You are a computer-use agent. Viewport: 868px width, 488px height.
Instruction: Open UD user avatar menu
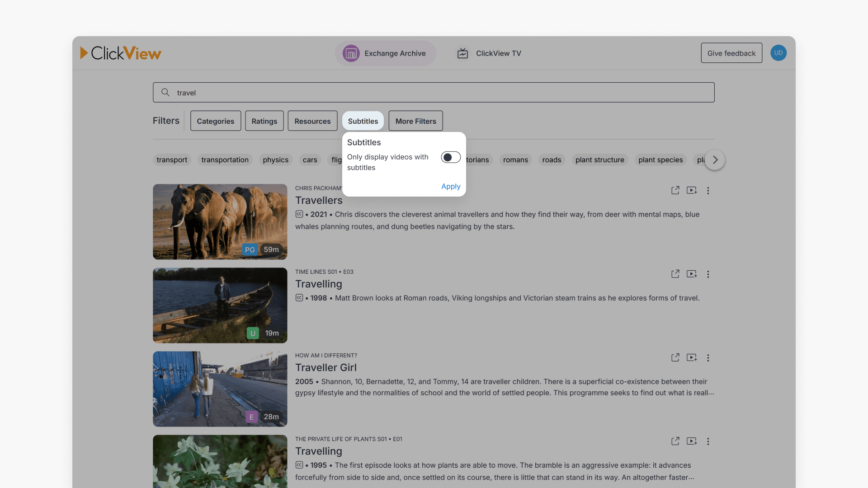[778, 53]
